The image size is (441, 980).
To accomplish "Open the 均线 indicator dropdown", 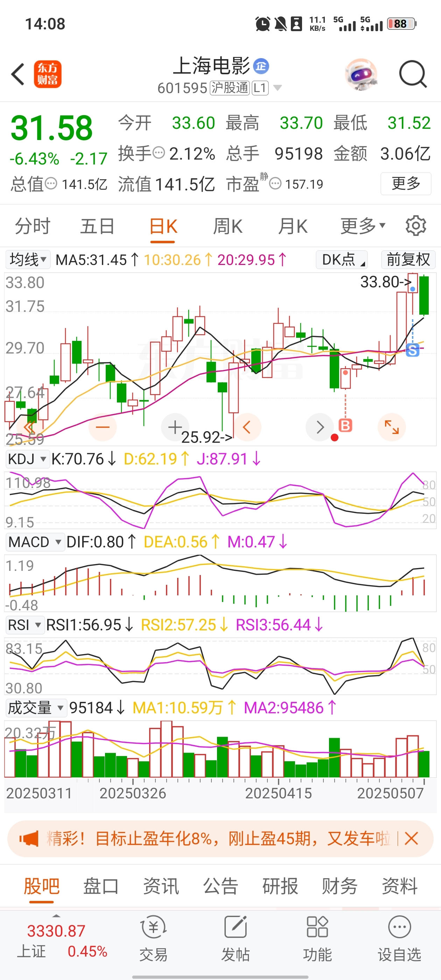I will (27, 260).
